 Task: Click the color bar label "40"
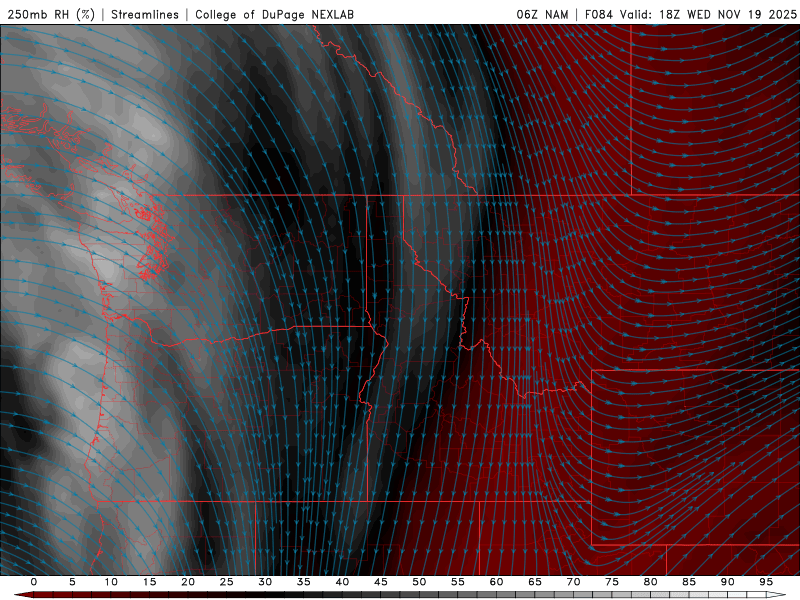(342, 582)
